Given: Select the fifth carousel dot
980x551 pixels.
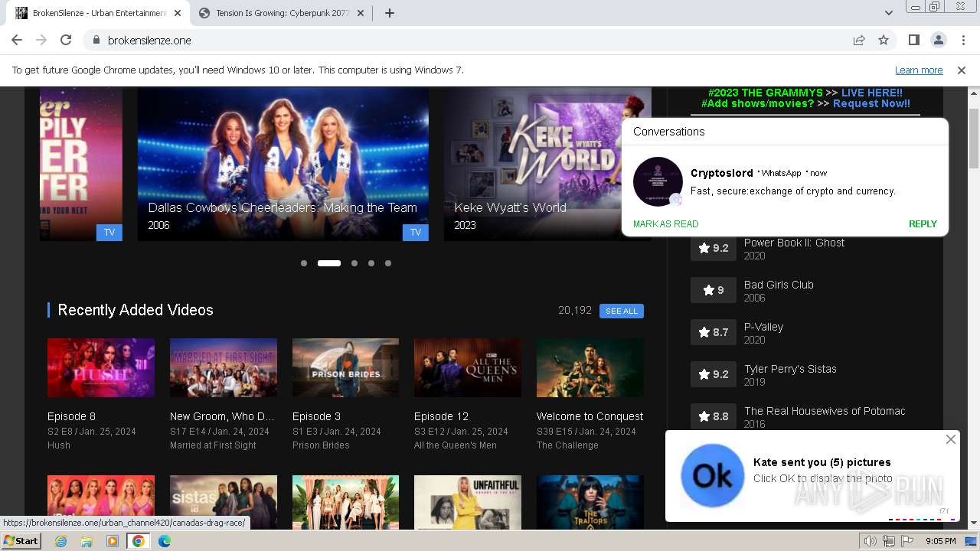Looking at the screenshot, I should click(388, 263).
